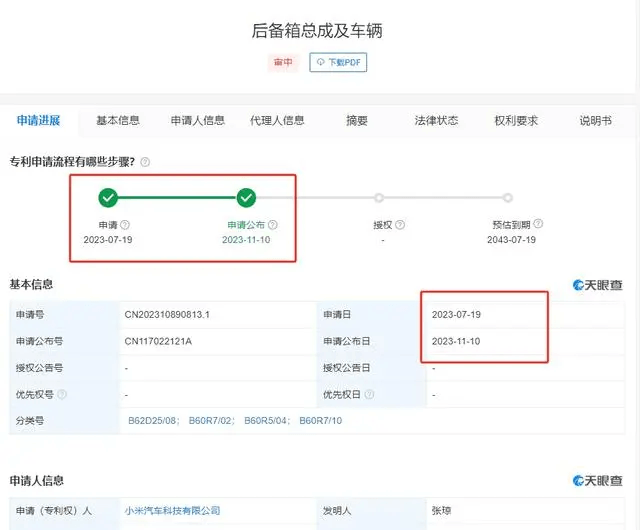The image size is (640, 530).
Task: Open classification link B62D25/08
Action: (x=153, y=421)
